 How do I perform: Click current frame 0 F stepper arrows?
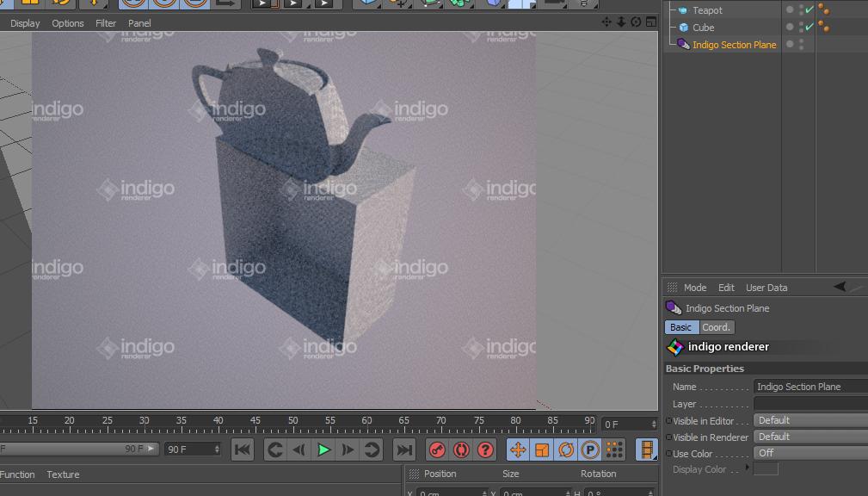[x=654, y=424]
